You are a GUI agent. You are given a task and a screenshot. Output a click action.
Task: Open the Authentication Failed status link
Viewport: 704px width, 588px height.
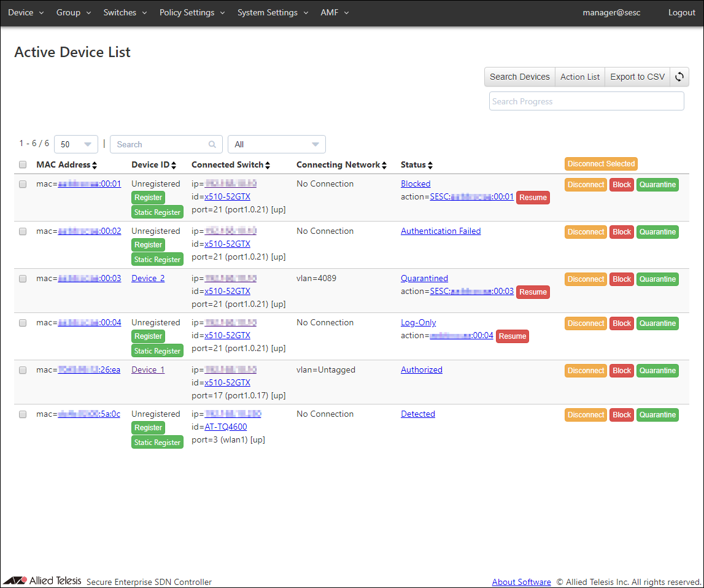click(441, 231)
